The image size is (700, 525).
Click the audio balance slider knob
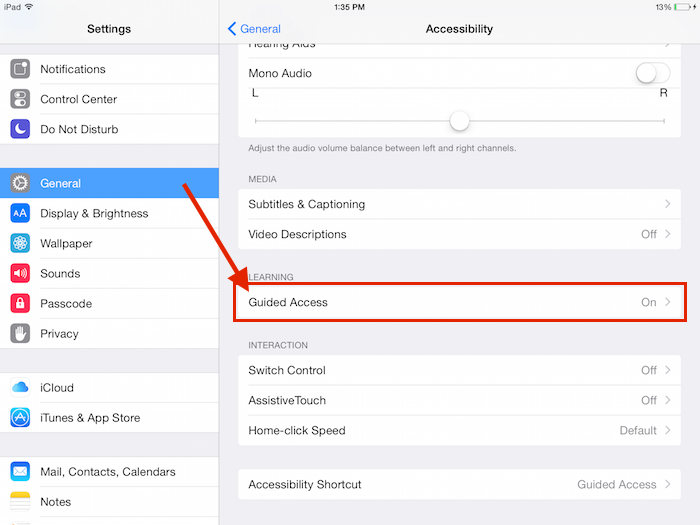[x=459, y=121]
